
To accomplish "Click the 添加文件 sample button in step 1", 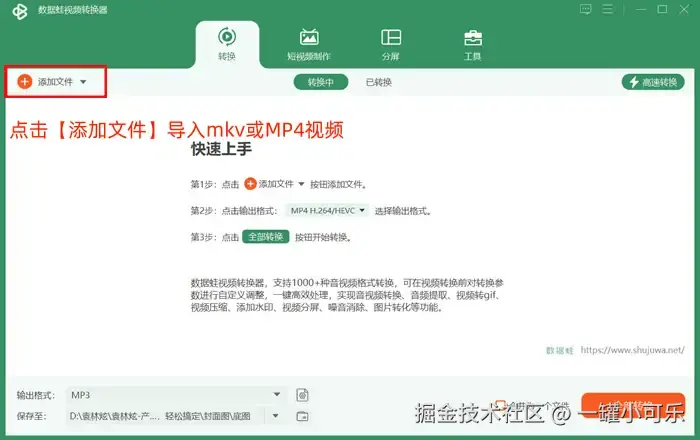I will pyautogui.click(x=274, y=184).
